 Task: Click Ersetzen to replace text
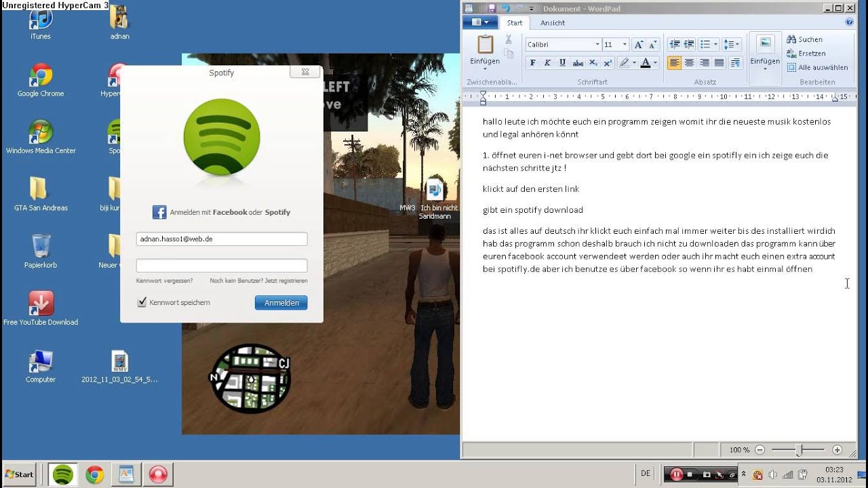click(x=806, y=54)
